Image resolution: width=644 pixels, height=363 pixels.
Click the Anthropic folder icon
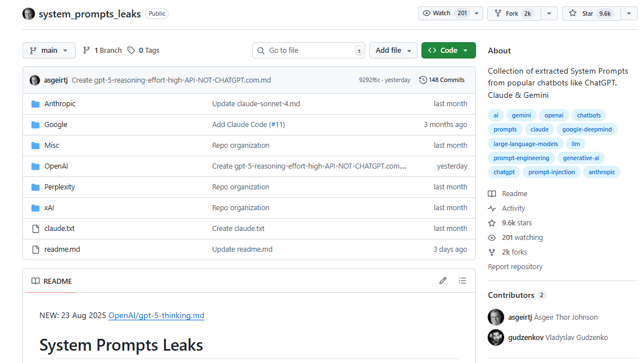click(x=36, y=104)
